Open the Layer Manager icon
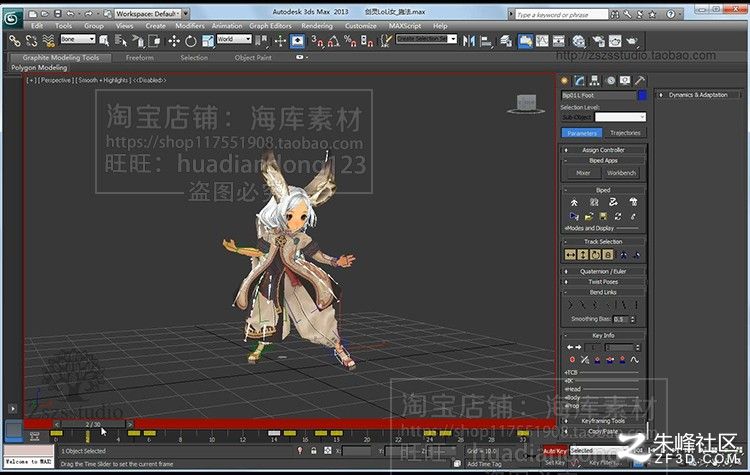750x475 pixels. click(506, 42)
